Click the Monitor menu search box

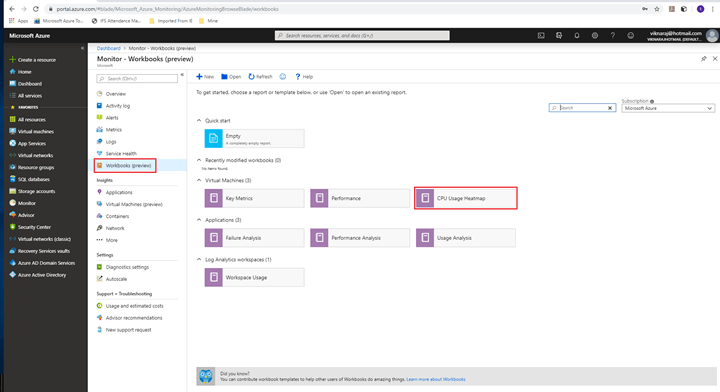[x=137, y=78]
